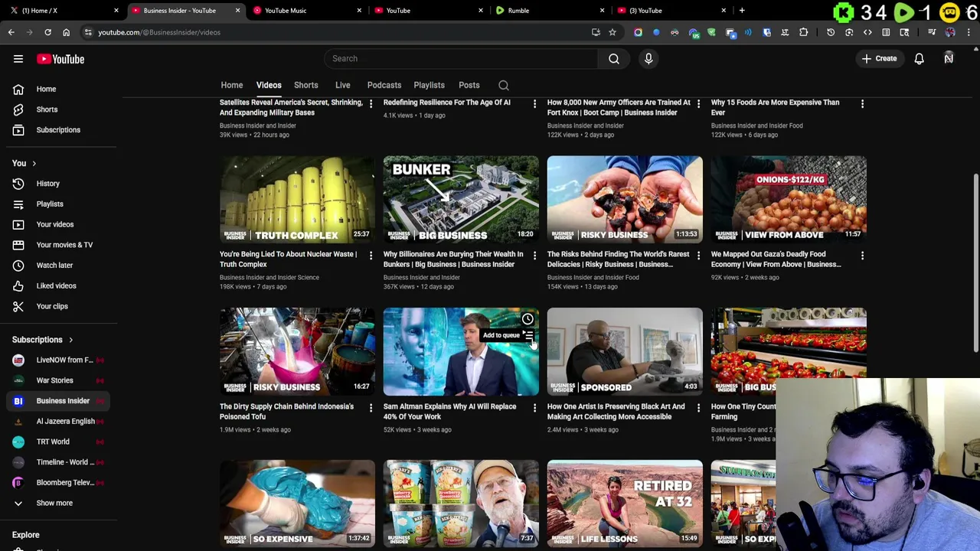Image resolution: width=980 pixels, height=551 pixels.
Task: Open browser home button
Action: point(66,32)
